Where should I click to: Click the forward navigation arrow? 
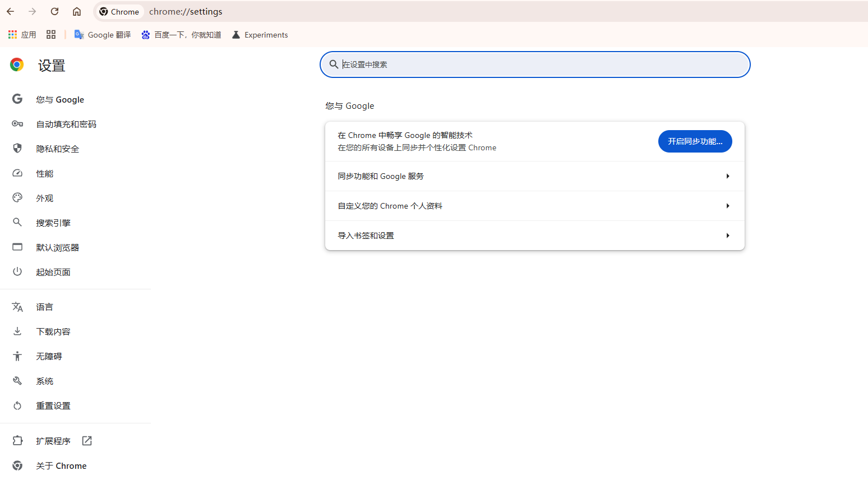tap(33, 11)
